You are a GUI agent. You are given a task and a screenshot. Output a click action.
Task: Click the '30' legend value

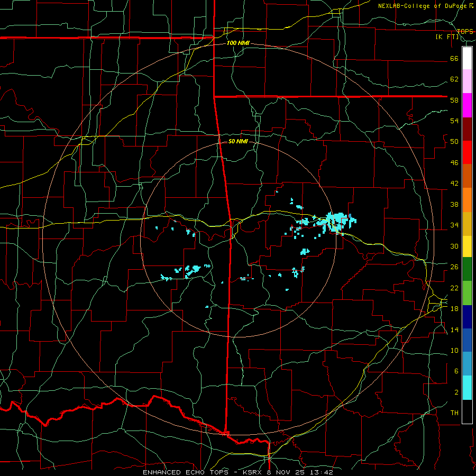tap(454, 246)
